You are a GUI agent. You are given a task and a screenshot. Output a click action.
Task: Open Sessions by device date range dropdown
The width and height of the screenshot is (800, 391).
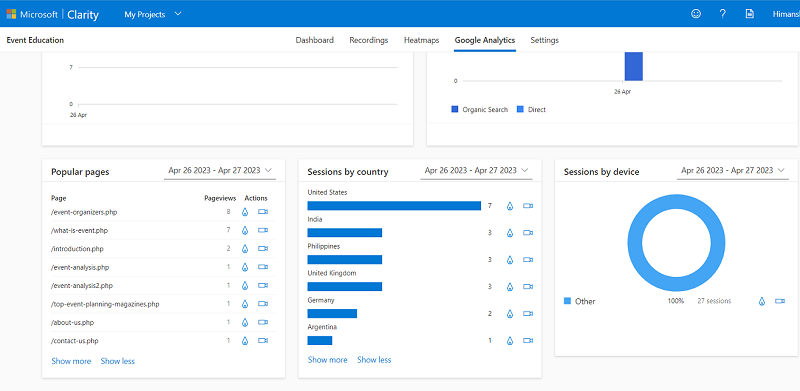tap(733, 170)
